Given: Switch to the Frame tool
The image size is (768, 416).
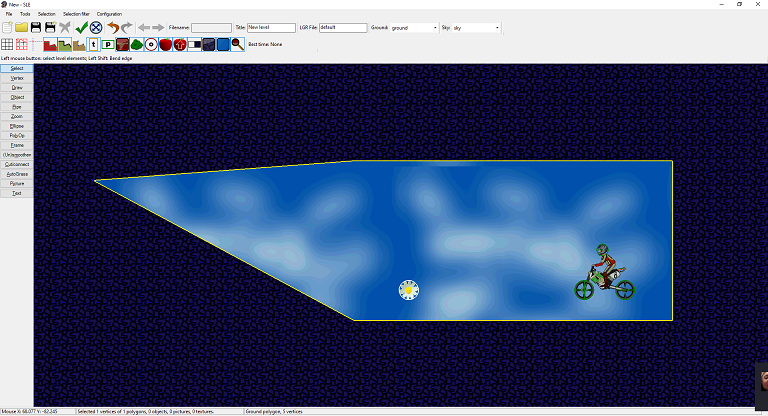Looking at the screenshot, I should 17,145.
